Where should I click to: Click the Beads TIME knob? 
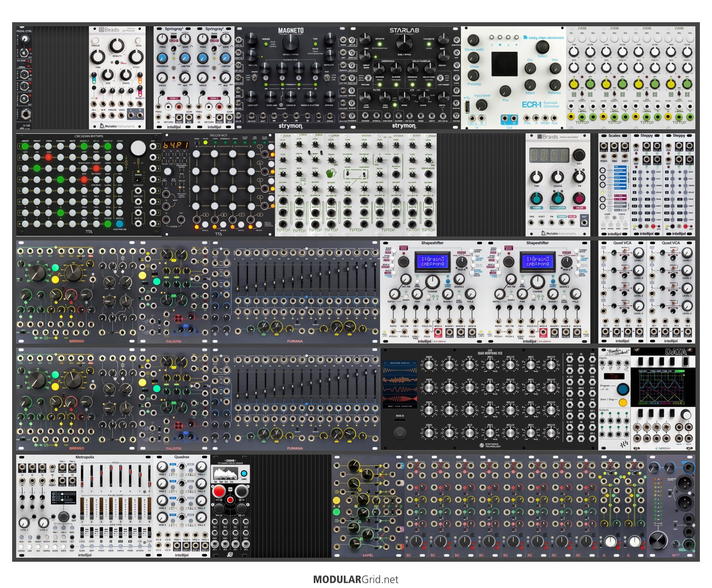97,57
